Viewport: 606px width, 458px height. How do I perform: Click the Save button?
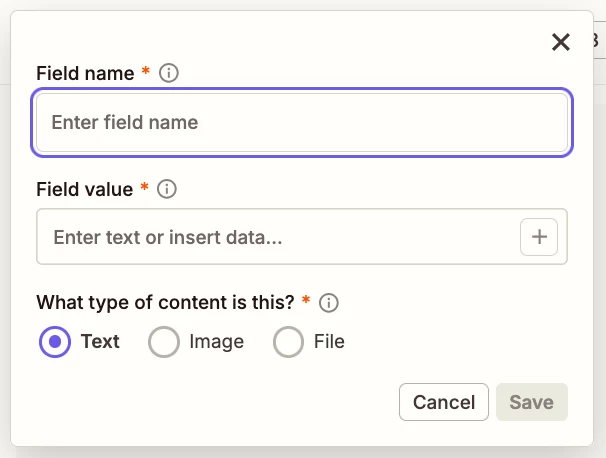531,402
